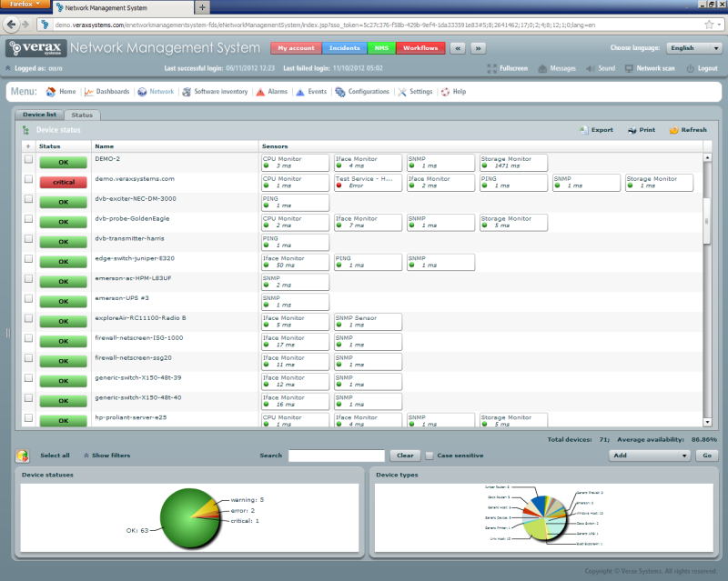Viewport: 728px width, 581px height.
Task: Click the Verax logo
Action: pyautogui.click(x=36, y=48)
